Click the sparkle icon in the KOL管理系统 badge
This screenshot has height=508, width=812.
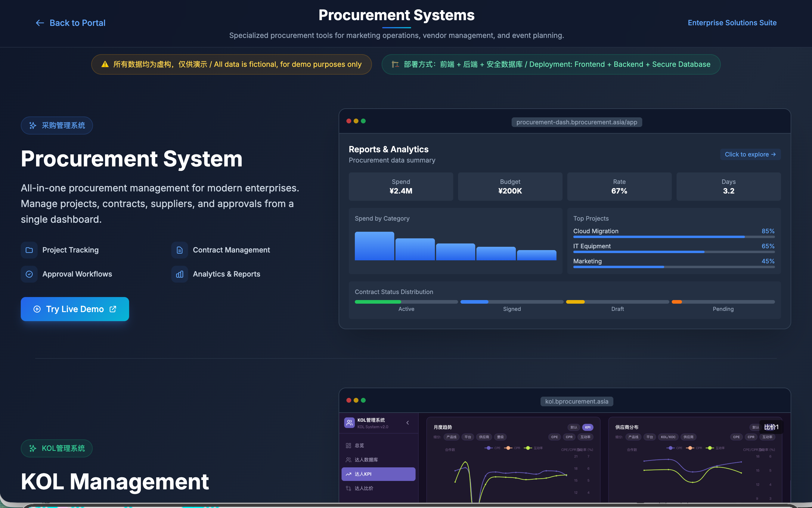click(x=33, y=448)
